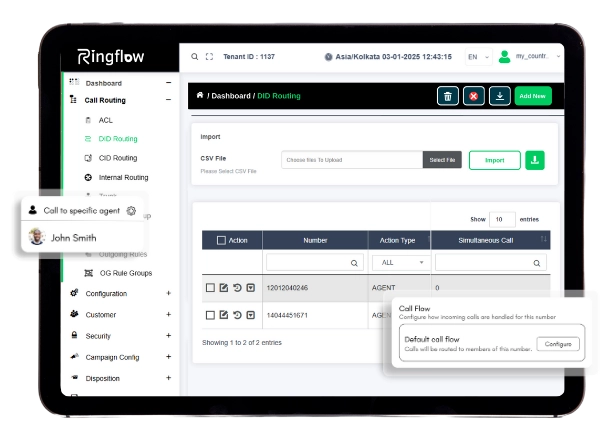This screenshot has height=440, width=610.
Task: Expand the Configuration section plus
Action: (168, 293)
